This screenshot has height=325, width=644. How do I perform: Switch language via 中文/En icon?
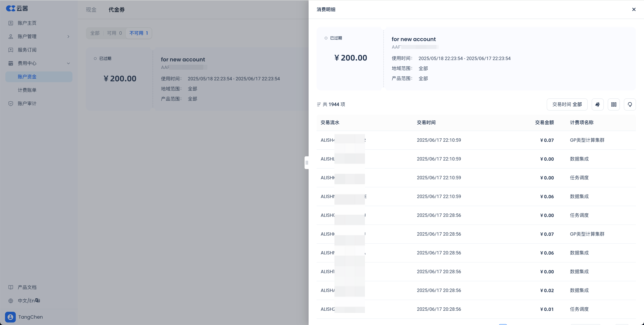tap(38, 301)
